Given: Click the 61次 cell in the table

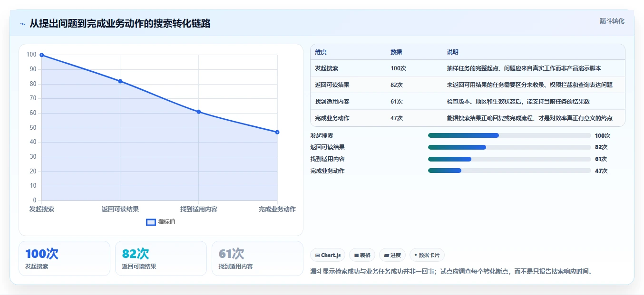Looking at the screenshot, I should (x=397, y=102).
